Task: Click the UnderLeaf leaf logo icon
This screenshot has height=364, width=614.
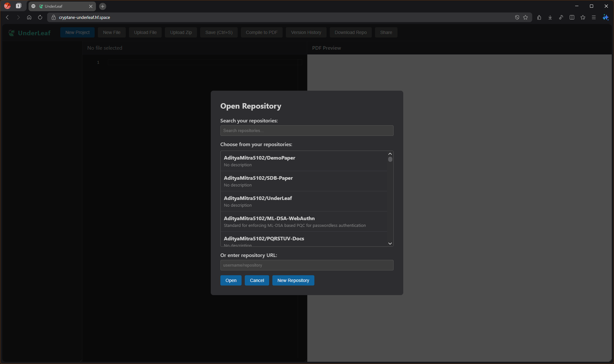Action: pos(11,33)
